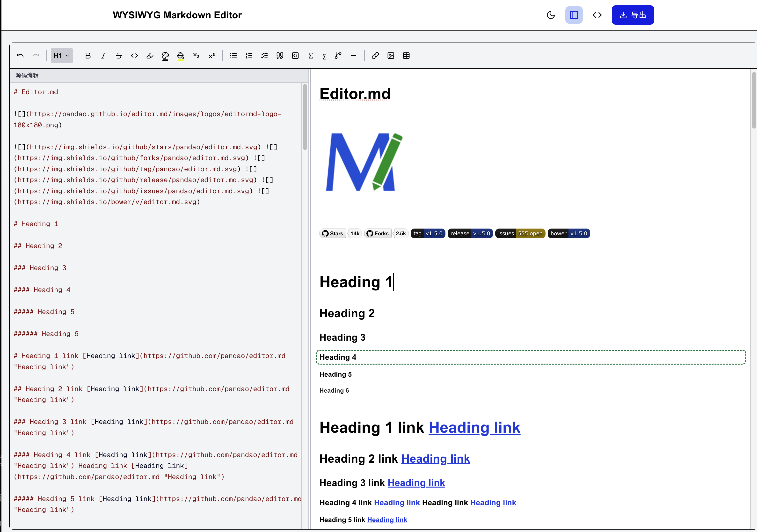
Task: Click the source editor vertical scrollbar
Action: [x=305, y=117]
